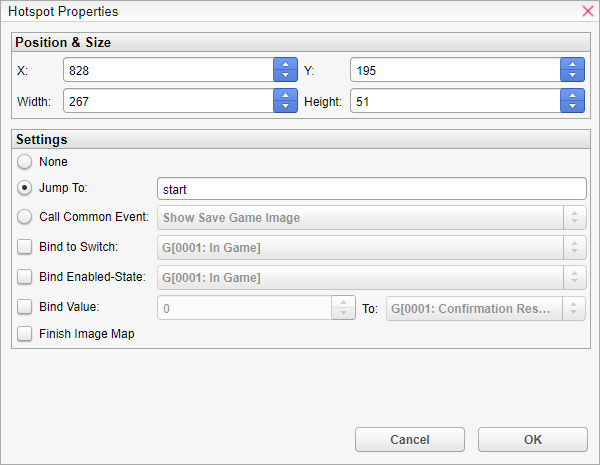Select the None radio option
This screenshot has height=465, width=600.
25,161
